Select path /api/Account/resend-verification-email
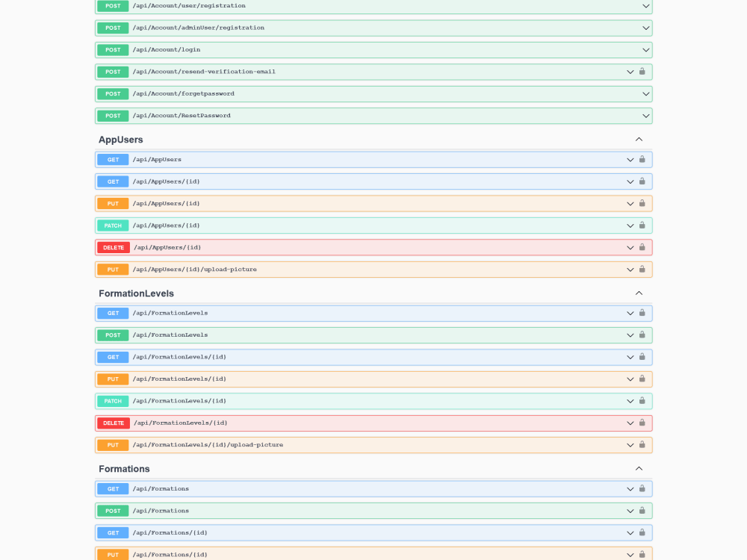 [x=204, y=72]
